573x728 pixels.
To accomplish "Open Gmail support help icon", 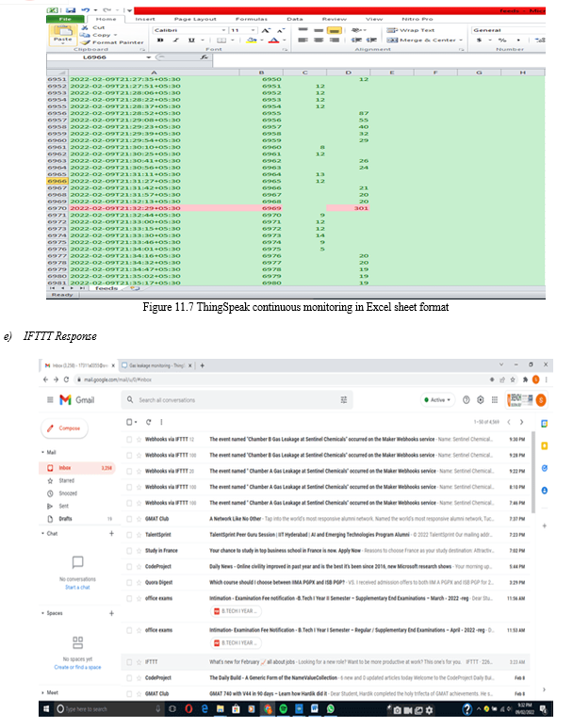I will point(467,399).
